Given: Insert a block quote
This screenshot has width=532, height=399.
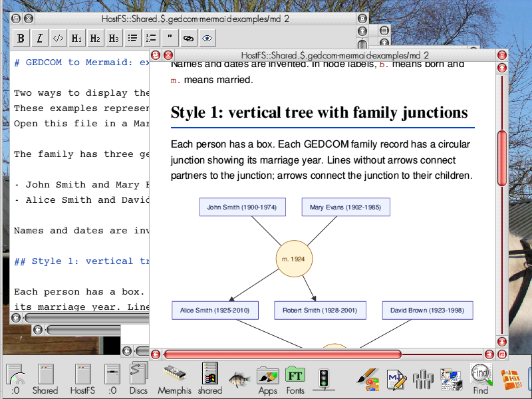Looking at the screenshot, I should coord(170,38).
